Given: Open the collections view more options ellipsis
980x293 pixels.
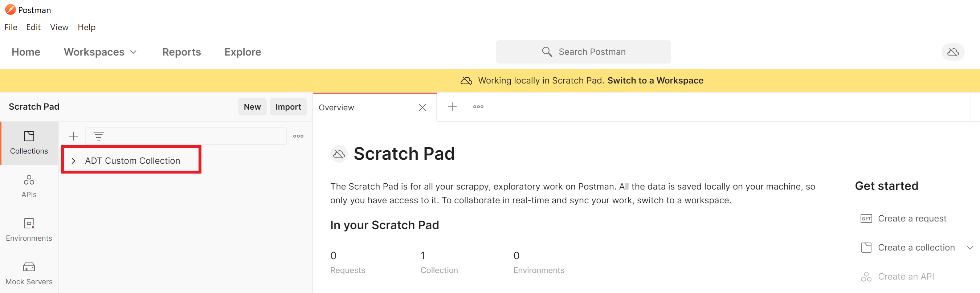Looking at the screenshot, I should (x=298, y=136).
